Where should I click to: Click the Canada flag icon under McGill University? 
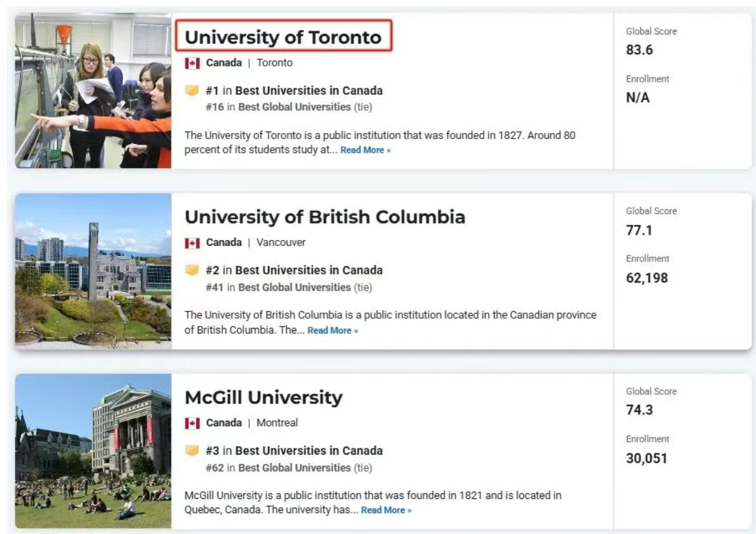coord(192,423)
